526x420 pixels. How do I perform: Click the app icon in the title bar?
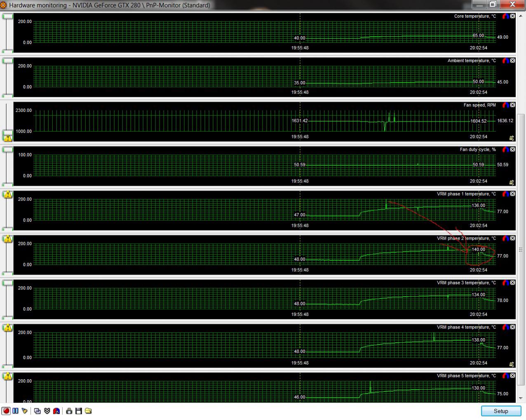[3, 5]
